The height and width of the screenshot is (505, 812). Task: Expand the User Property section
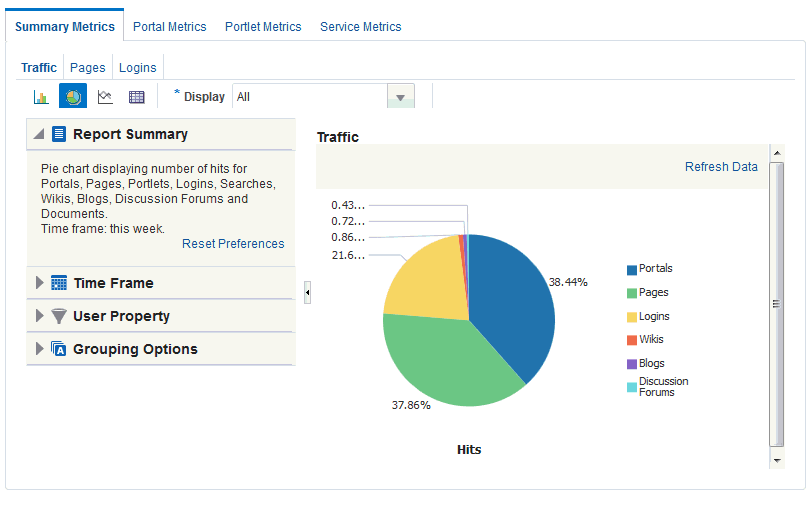[39, 316]
